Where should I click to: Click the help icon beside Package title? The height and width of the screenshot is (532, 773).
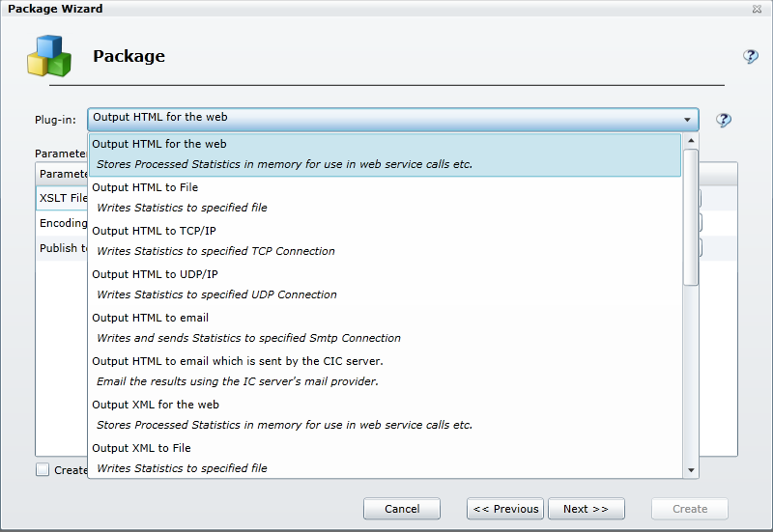click(x=750, y=56)
